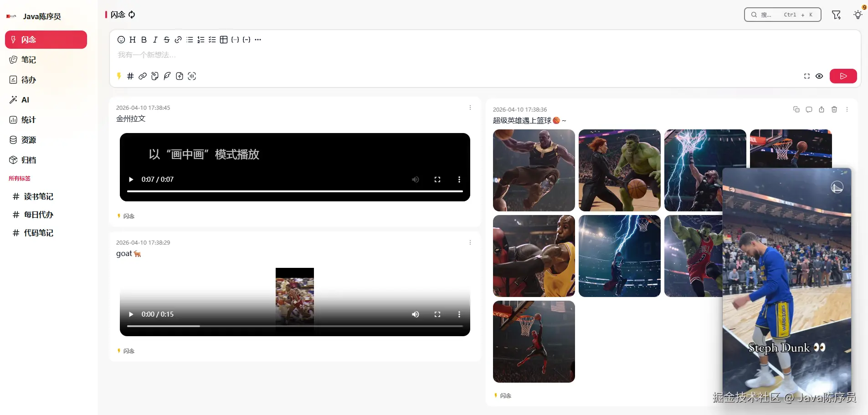This screenshot has height=415, width=868.
Task: Open 待办 in the sidebar
Action: (46, 80)
